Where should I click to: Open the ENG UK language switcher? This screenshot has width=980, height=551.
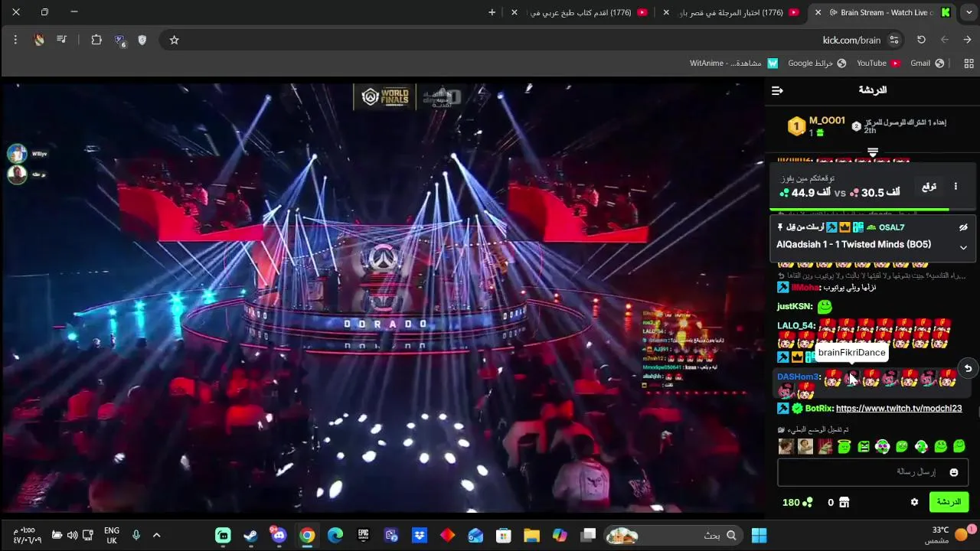point(112,535)
